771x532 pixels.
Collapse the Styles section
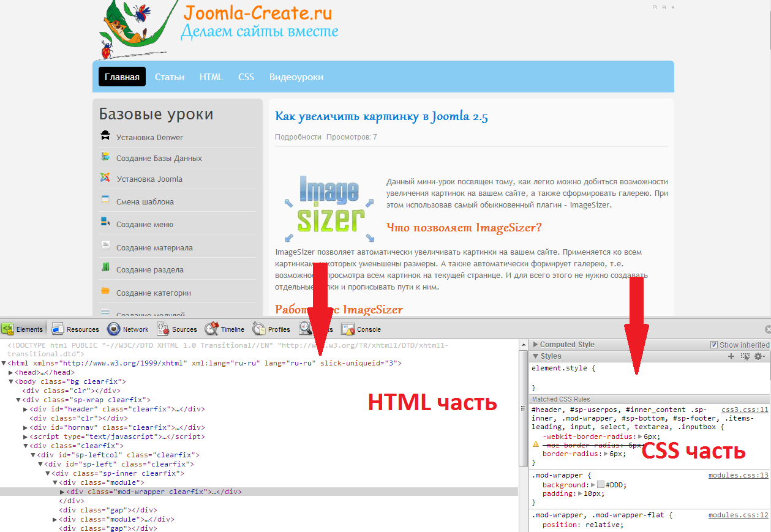coord(536,356)
